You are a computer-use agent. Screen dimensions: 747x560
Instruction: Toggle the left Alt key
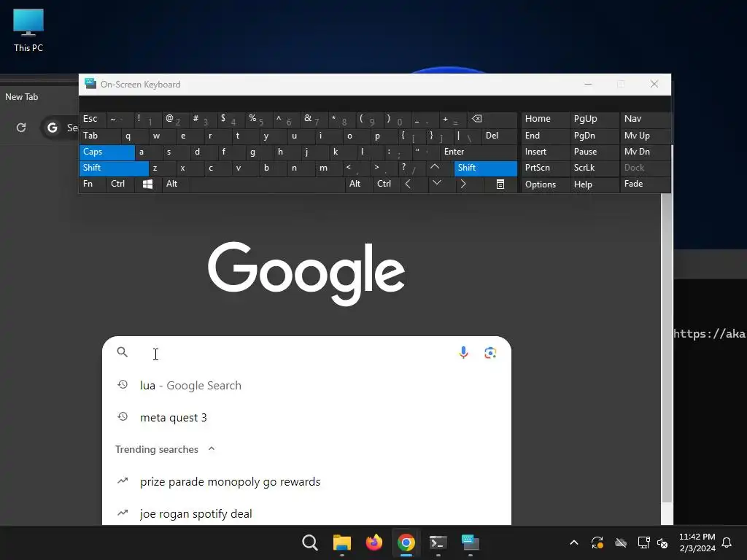(175, 184)
